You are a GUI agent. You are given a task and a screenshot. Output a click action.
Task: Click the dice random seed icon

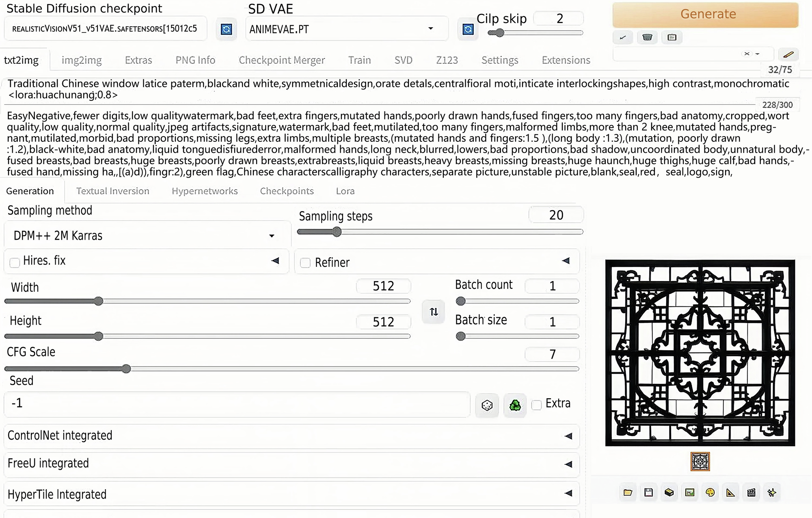pos(487,405)
